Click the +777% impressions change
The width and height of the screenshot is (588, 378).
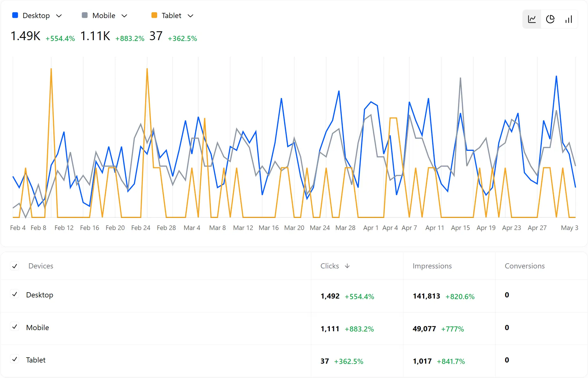pyautogui.click(x=453, y=329)
